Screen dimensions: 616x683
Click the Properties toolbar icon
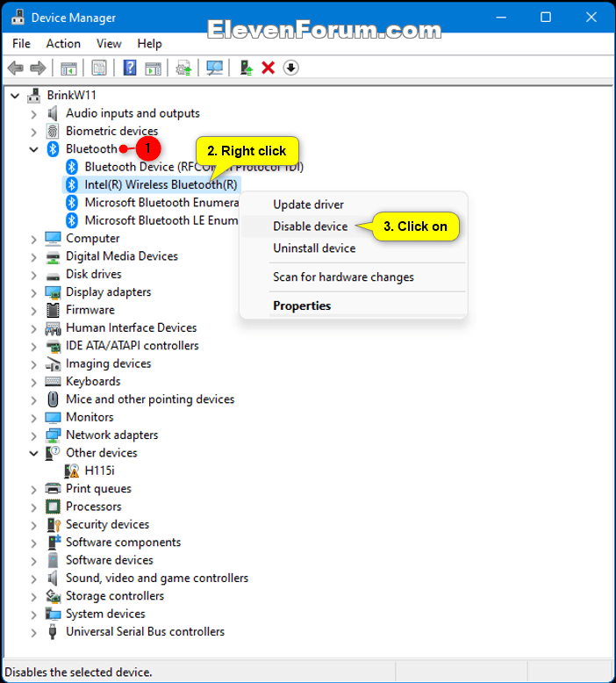99,68
